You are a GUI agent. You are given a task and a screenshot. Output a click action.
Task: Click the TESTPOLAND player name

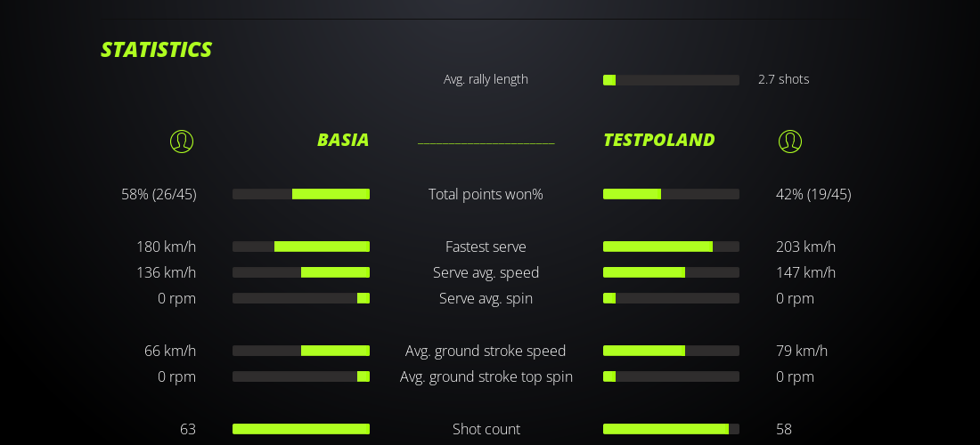click(658, 140)
